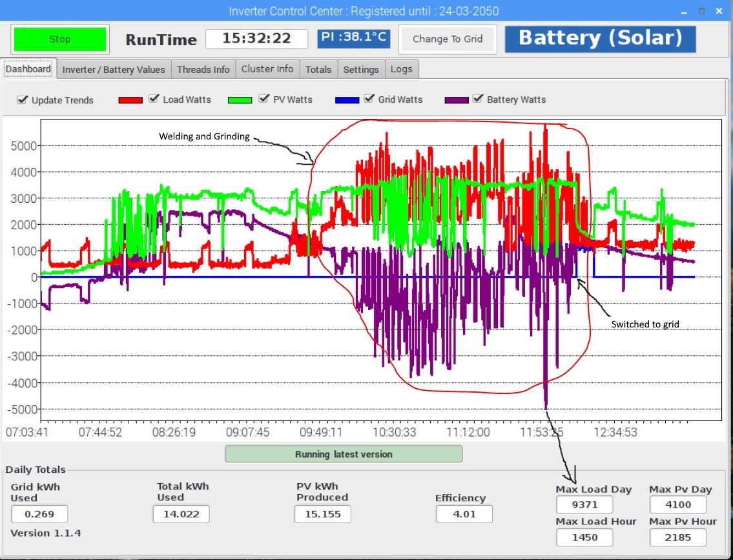The height and width of the screenshot is (560, 733).
Task: Click the Total kWh Used field 14.022
Action: 181,514
